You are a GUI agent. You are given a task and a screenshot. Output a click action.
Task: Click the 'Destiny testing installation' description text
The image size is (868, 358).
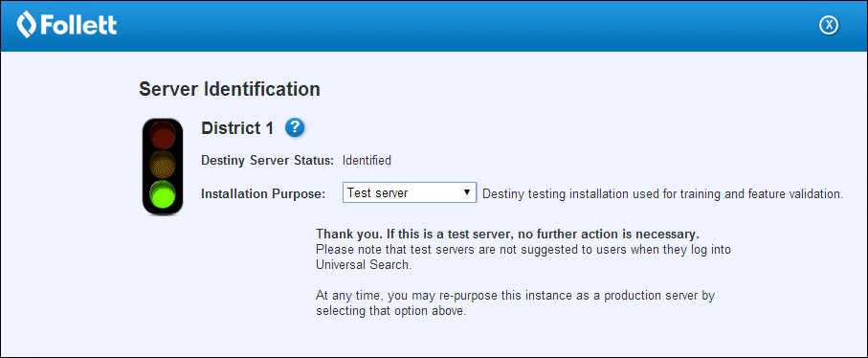pyautogui.click(x=662, y=193)
